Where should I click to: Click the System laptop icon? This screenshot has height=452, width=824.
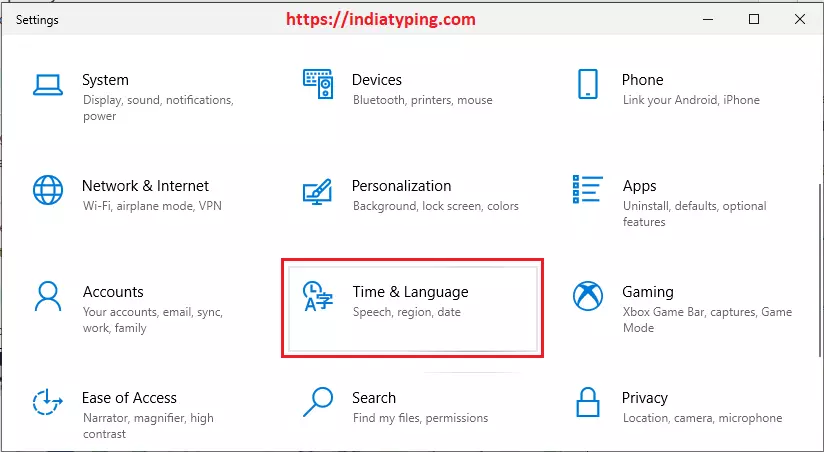click(x=48, y=85)
